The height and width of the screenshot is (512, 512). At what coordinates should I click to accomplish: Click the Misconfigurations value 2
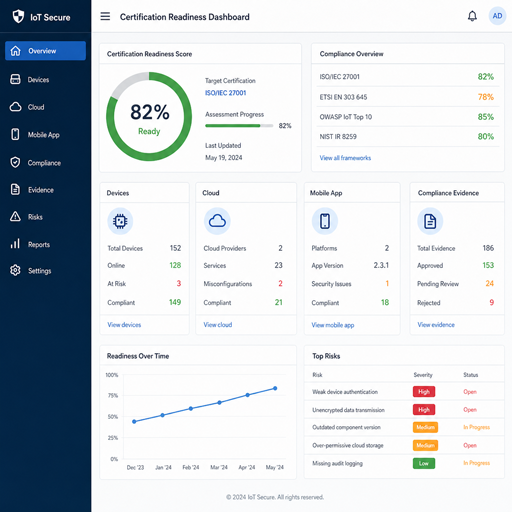click(x=280, y=283)
